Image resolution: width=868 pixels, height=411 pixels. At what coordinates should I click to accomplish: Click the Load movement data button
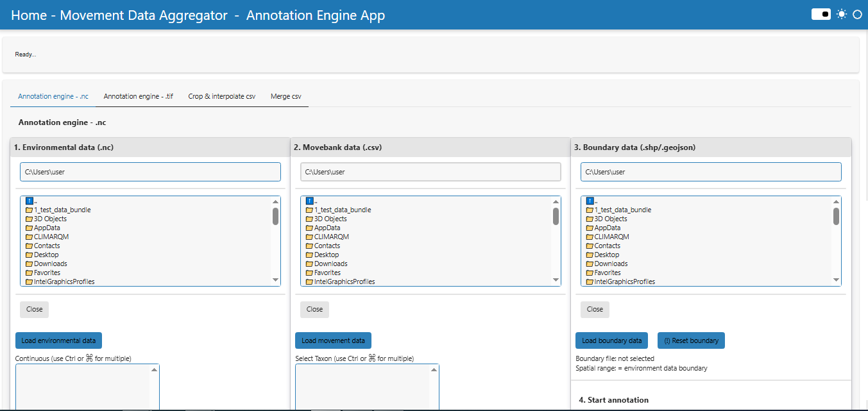(x=334, y=340)
